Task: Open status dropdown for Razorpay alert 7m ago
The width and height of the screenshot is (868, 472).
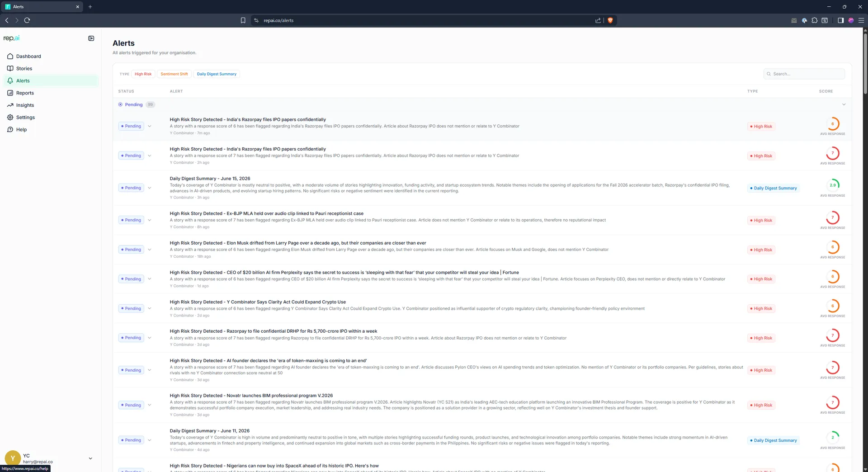Action: (150, 127)
